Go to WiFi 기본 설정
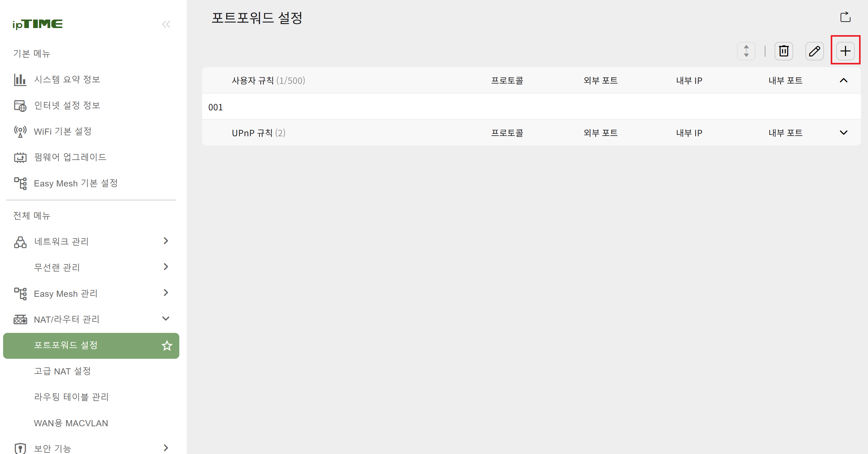The image size is (868, 454). 63,131
